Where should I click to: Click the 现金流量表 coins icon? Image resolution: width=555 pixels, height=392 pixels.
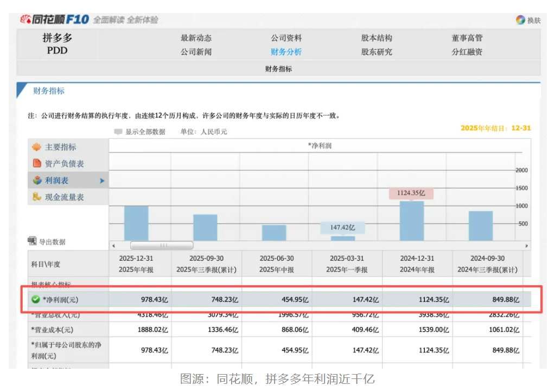coord(37,197)
